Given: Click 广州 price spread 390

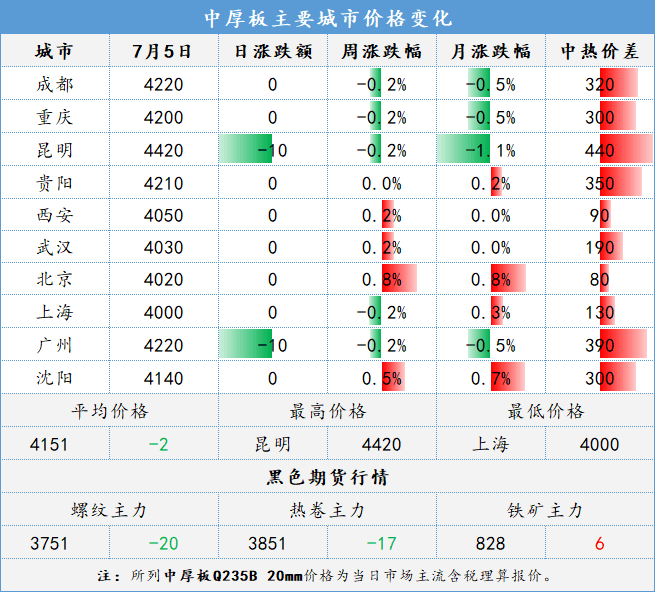Looking at the screenshot, I should 599,346.
